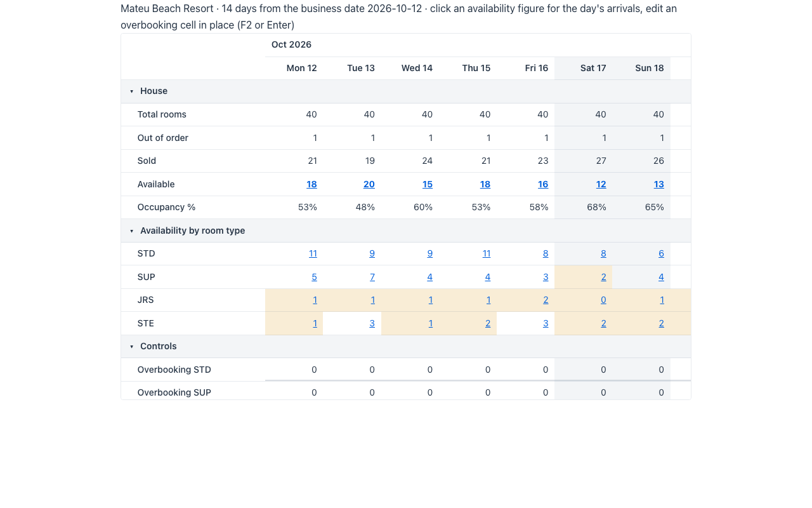Collapse the Availability by room type section
This screenshot has width=812, height=508.
(x=132, y=231)
